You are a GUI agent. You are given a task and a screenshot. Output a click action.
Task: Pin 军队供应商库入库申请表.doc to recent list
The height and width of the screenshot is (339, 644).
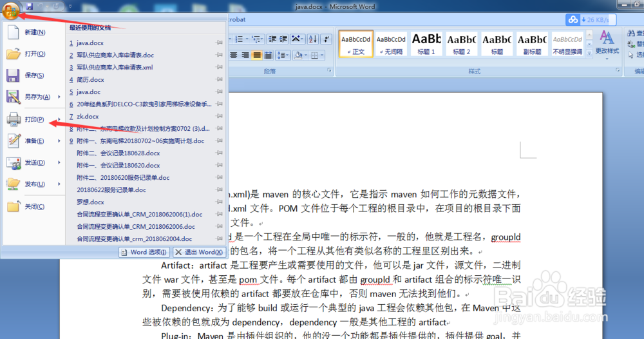tap(220, 55)
